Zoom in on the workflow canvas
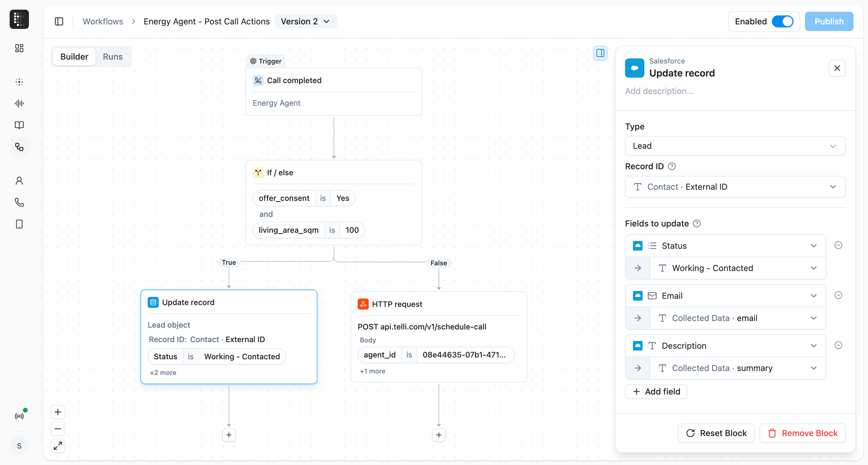 (x=58, y=412)
